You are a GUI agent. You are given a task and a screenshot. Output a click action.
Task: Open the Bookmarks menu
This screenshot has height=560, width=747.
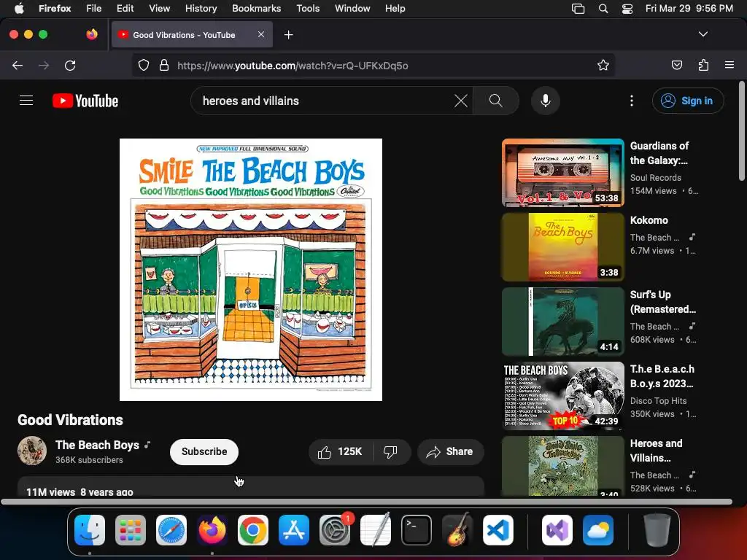pos(256,8)
